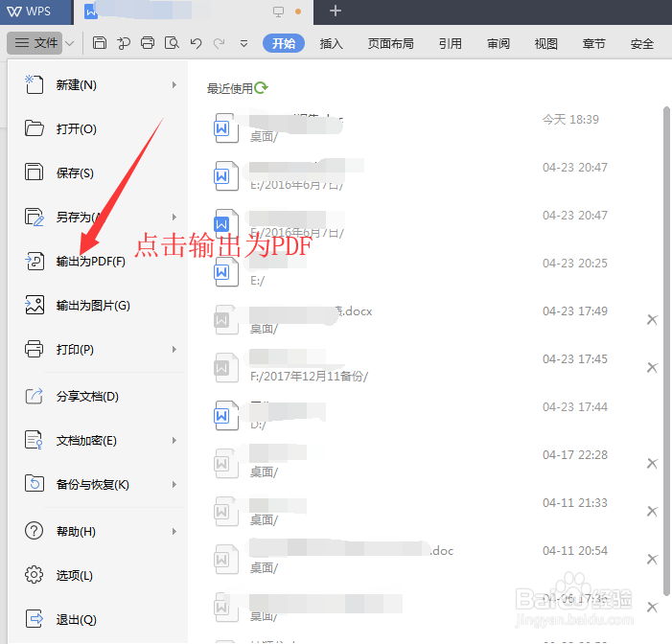Select the 开始 ribbon tab
Viewport: 672px width, 644px height.
point(284,43)
